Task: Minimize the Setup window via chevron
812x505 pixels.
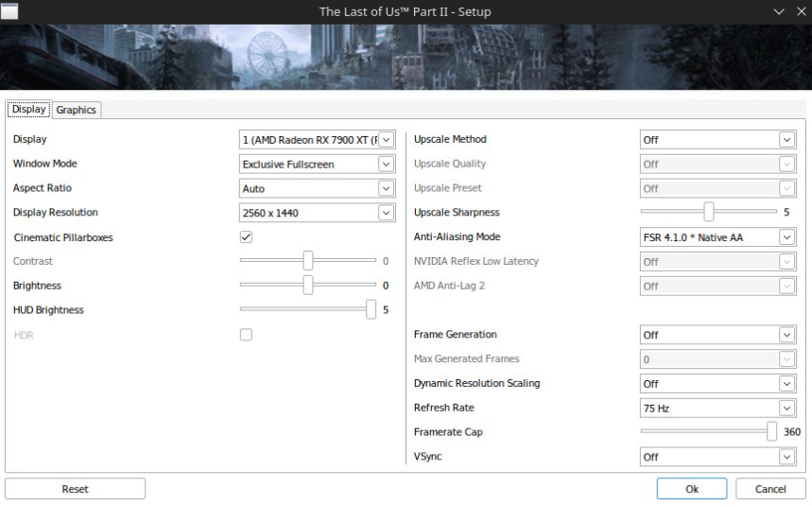Action: (x=779, y=11)
